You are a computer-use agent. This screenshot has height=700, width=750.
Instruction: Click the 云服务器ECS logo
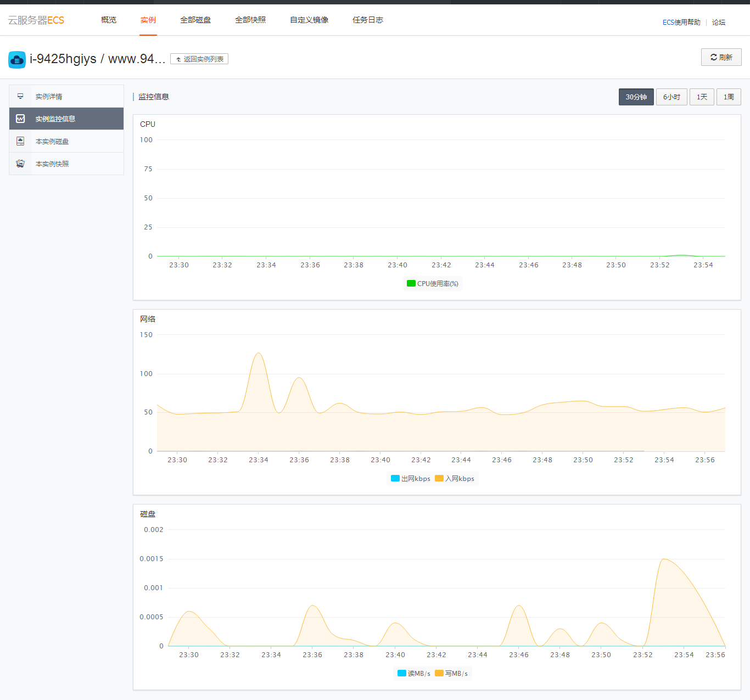36,20
